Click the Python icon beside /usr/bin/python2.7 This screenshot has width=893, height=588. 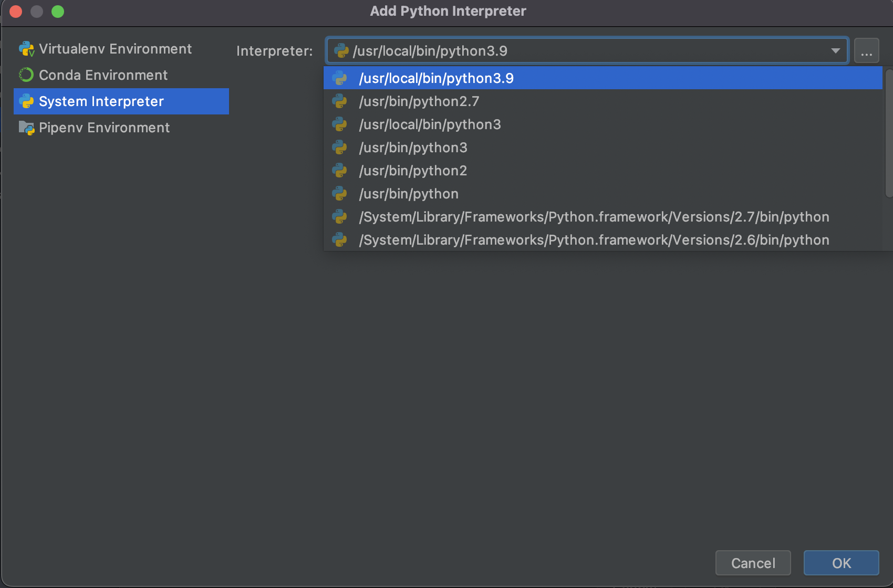point(340,101)
